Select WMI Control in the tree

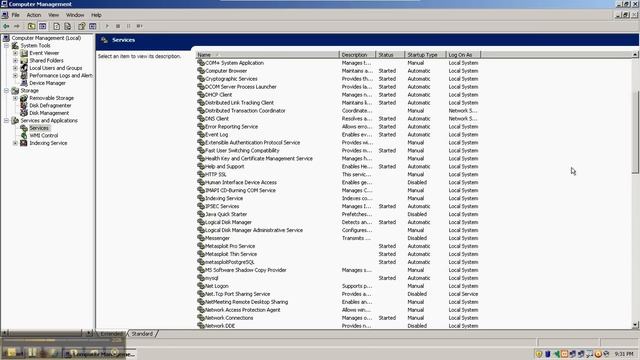(44, 136)
